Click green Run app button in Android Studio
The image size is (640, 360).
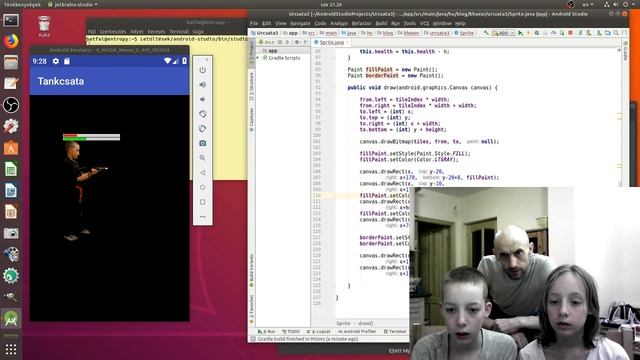[520, 33]
